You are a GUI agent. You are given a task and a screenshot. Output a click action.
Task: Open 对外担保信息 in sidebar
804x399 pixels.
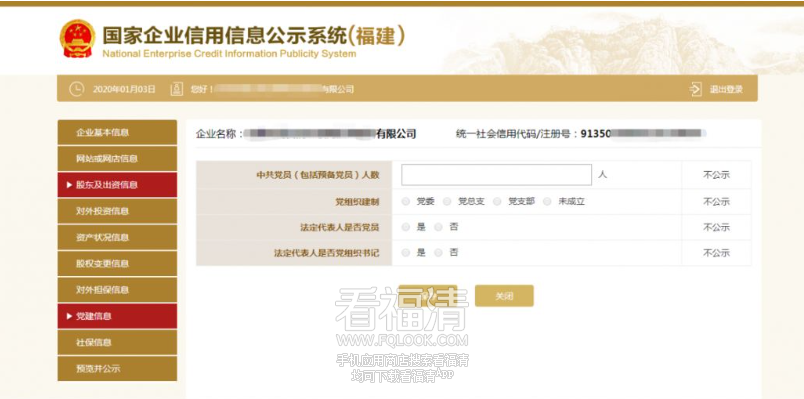117,290
